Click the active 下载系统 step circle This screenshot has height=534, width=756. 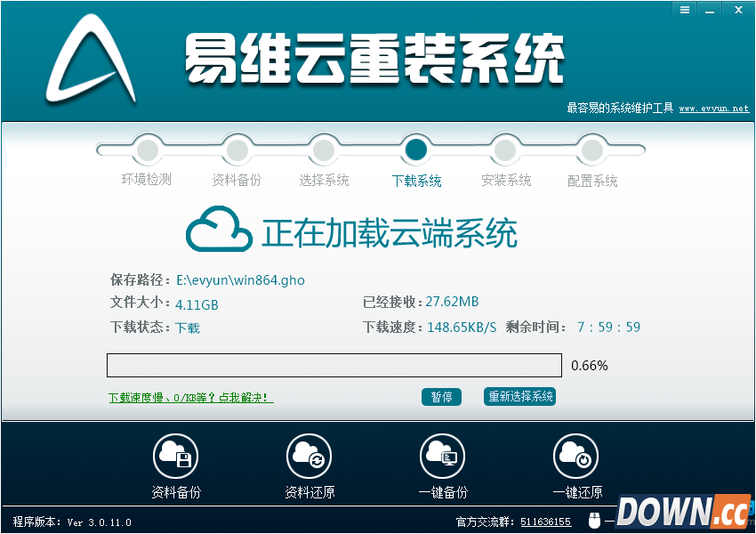coord(415,150)
